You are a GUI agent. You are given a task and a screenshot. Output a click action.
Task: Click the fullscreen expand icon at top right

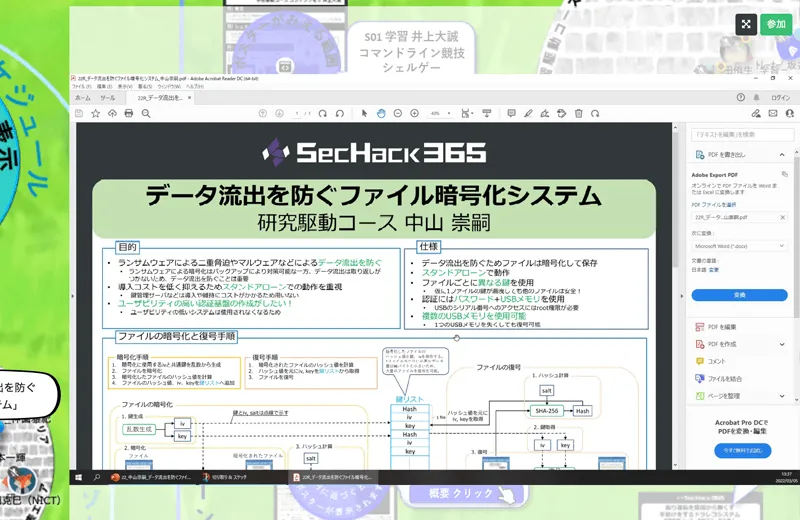point(746,24)
